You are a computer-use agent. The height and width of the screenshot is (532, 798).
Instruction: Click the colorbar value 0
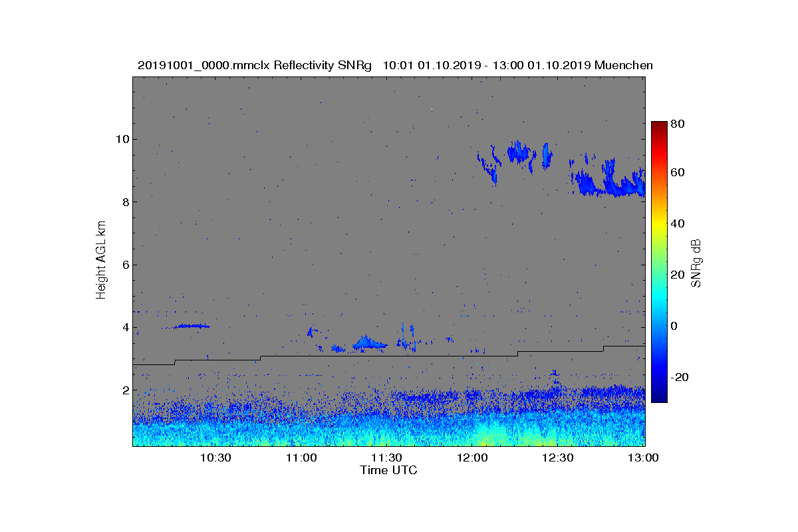pos(676,326)
